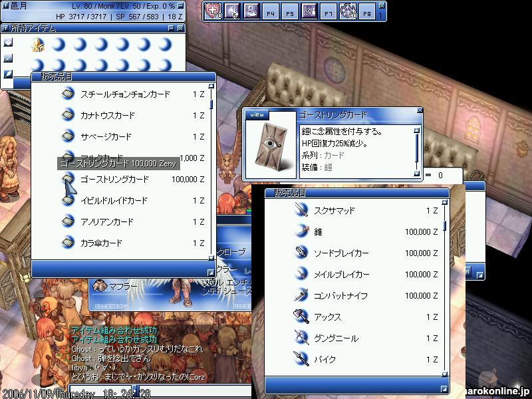The image size is (532, 399).
Task: Click the empty F5 hotkey slot
Action: 290,11
